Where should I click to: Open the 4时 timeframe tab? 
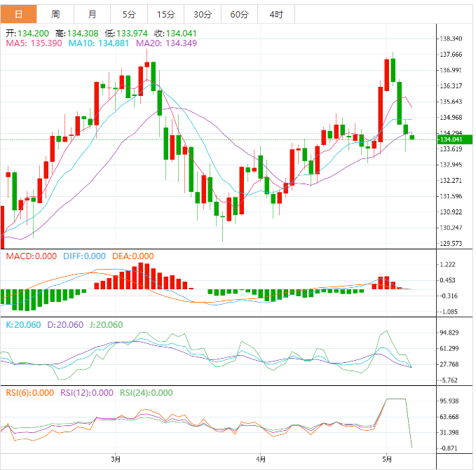(276, 14)
